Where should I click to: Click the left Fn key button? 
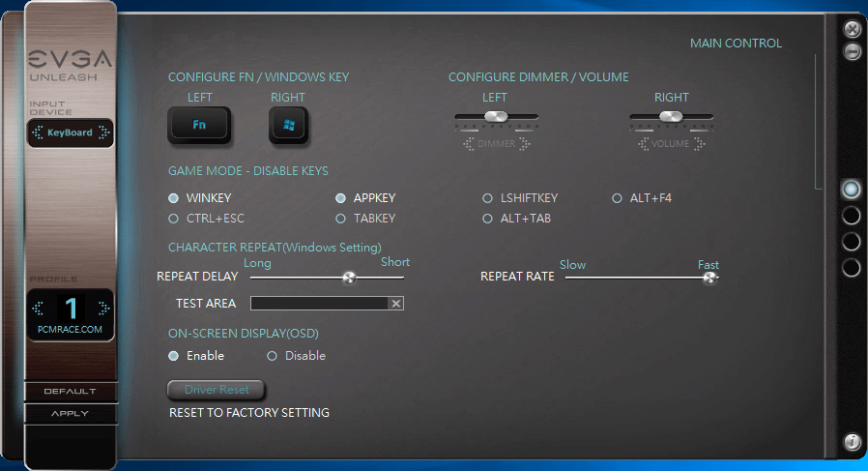pos(199,125)
